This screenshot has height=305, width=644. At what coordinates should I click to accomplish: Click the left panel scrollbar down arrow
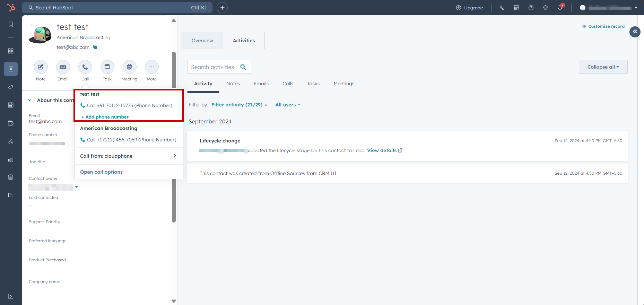click(174, 301)
